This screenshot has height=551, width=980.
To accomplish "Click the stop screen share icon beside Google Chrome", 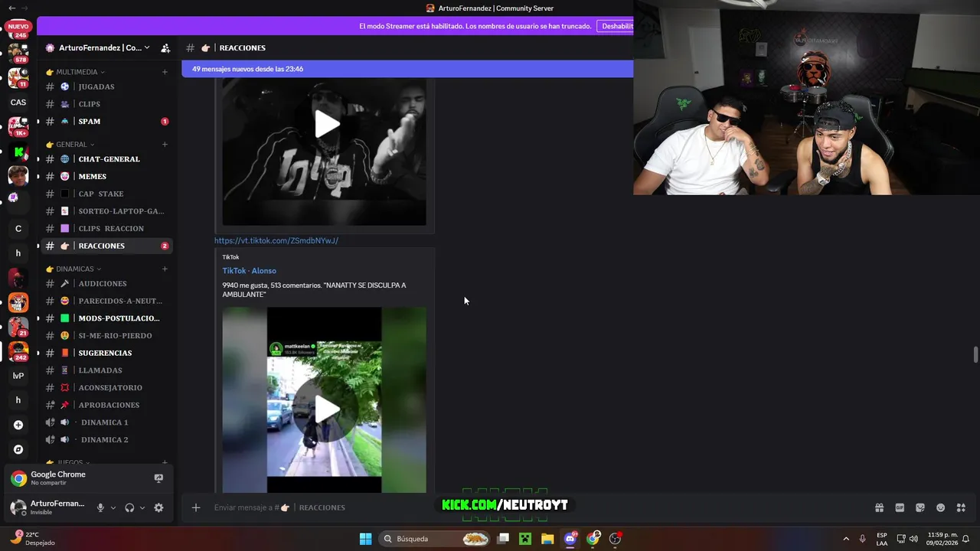I will coord(158,478).
